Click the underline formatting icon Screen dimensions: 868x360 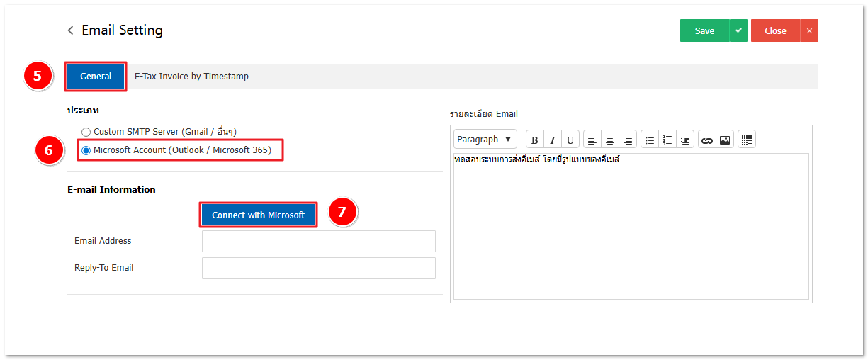570,140
